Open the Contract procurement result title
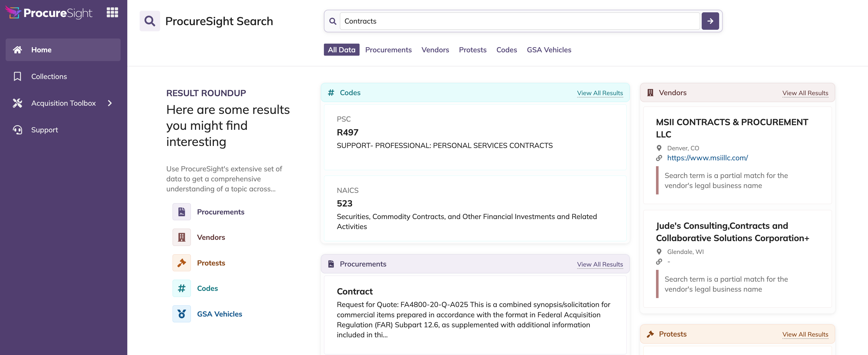The height and width of the screenshot is (355, 868). [x=354, y=292]
